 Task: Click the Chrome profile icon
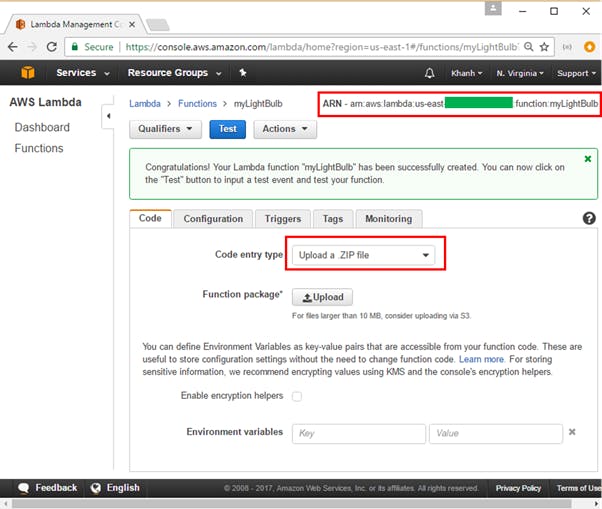click(x=493, y=8)
